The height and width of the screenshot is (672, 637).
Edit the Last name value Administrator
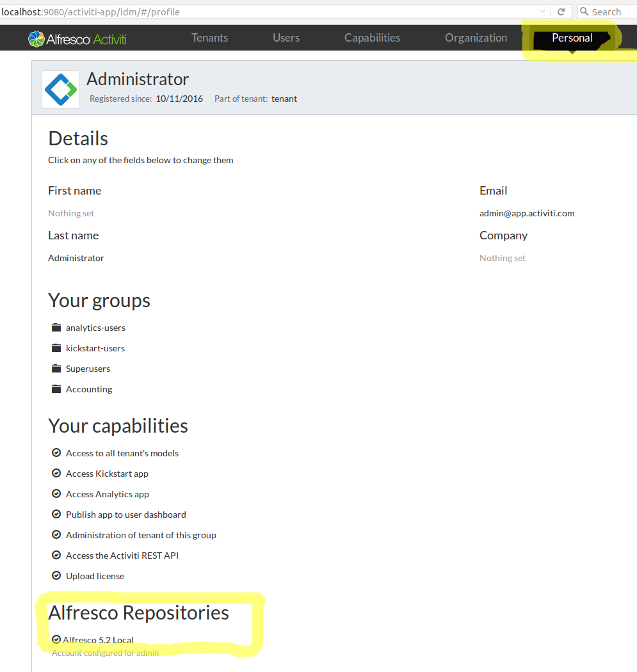point(76,258)
